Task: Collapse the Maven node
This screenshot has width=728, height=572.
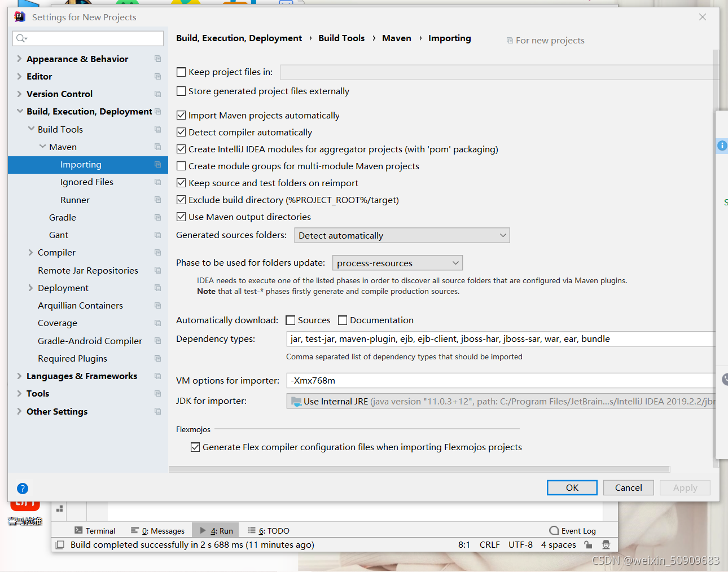Action: tap(42, 147)
